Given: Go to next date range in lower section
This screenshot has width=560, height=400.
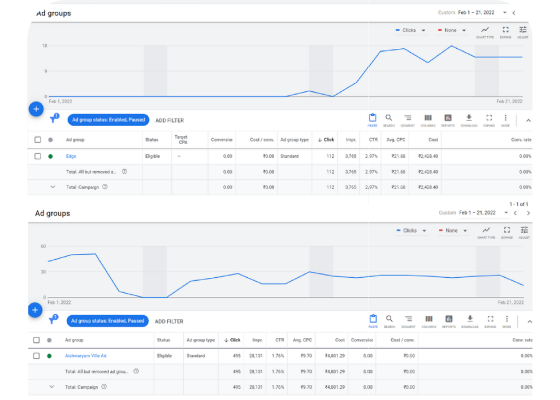Looking at the screenshot, I should [x=528, y=213].
